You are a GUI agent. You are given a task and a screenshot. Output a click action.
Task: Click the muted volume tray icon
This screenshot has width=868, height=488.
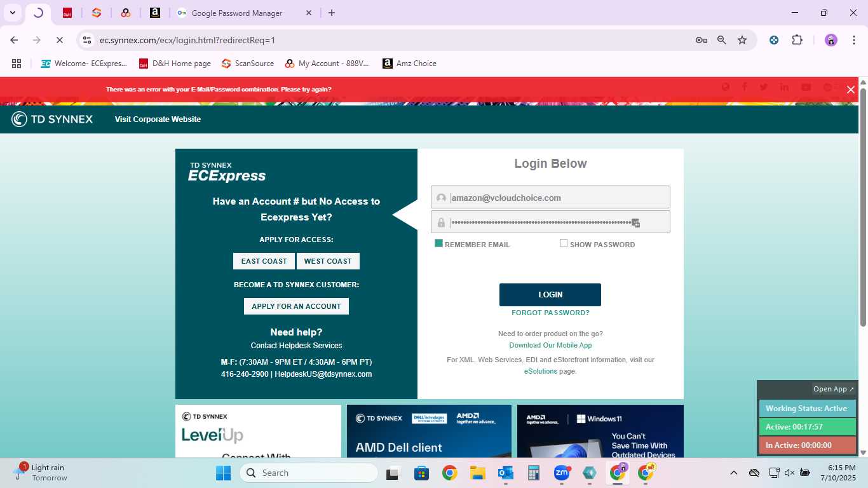click(x=790, y=473)
